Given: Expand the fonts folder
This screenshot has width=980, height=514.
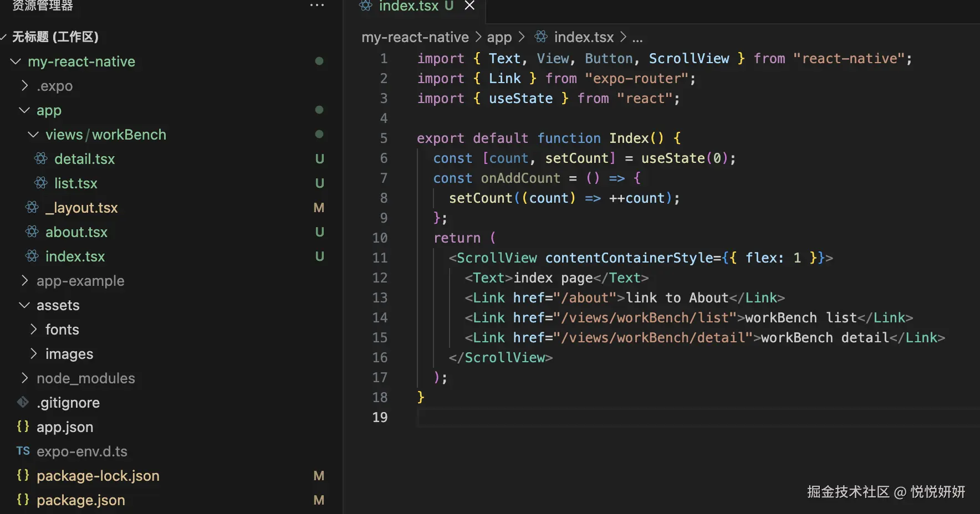Looking at the screenshot, I should pyautogui.click(x=33, y=330).
